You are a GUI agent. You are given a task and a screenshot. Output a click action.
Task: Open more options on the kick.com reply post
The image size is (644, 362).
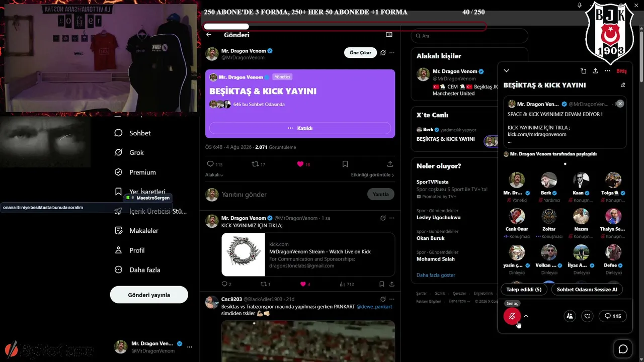pos(392,218)
